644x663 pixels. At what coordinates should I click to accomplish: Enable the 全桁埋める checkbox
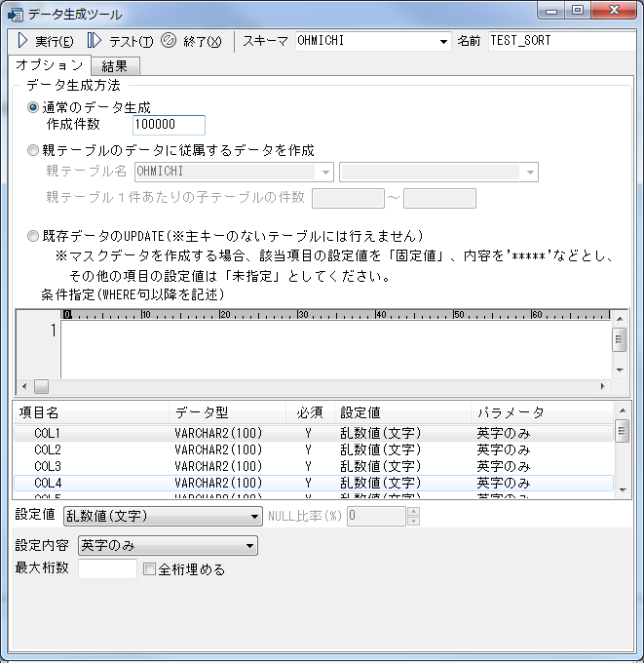[150, 569]
